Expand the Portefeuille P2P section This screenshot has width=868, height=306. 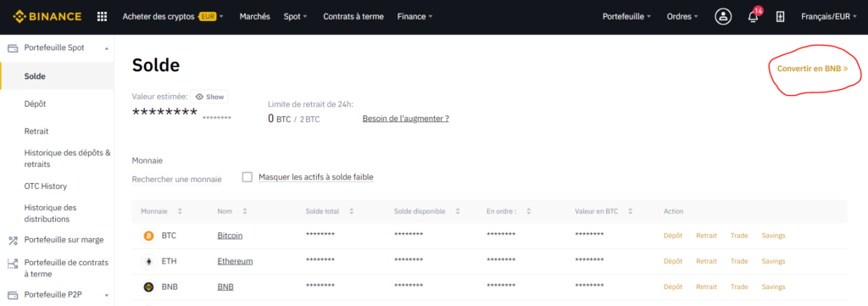pyautogui.click(x=106, y=296)
